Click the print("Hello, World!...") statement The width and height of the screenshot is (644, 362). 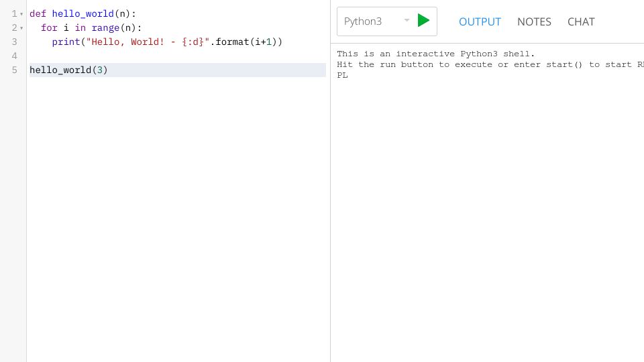pos(167,42)
